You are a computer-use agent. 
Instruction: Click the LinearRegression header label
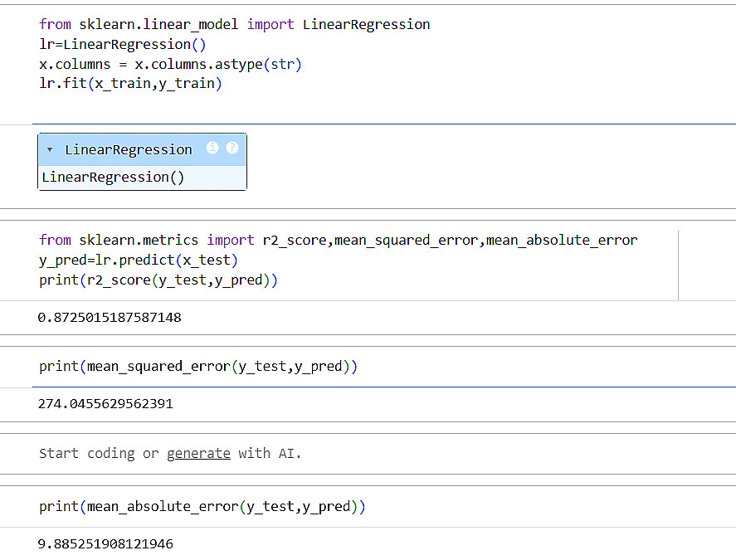128,149
